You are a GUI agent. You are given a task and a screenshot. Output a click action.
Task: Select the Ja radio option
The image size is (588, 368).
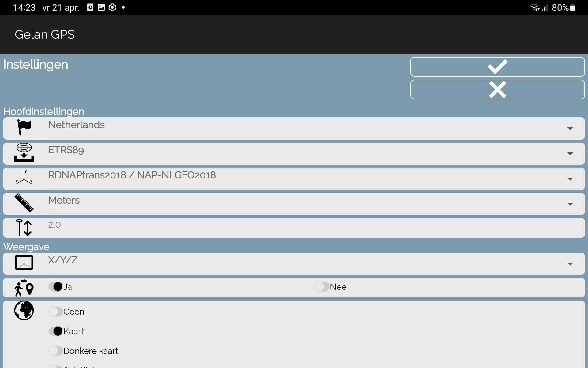[x=60, y=287]
